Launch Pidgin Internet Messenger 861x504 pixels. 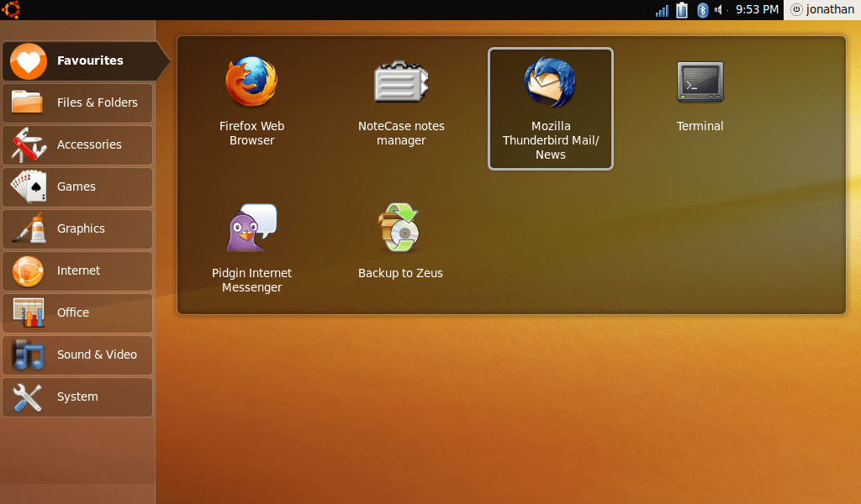(251, 228)
